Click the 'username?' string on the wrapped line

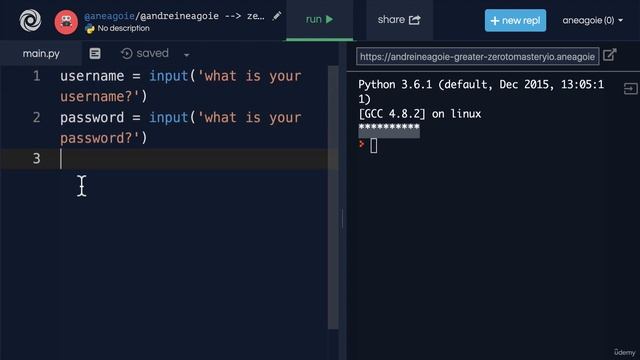click(100, 97)
